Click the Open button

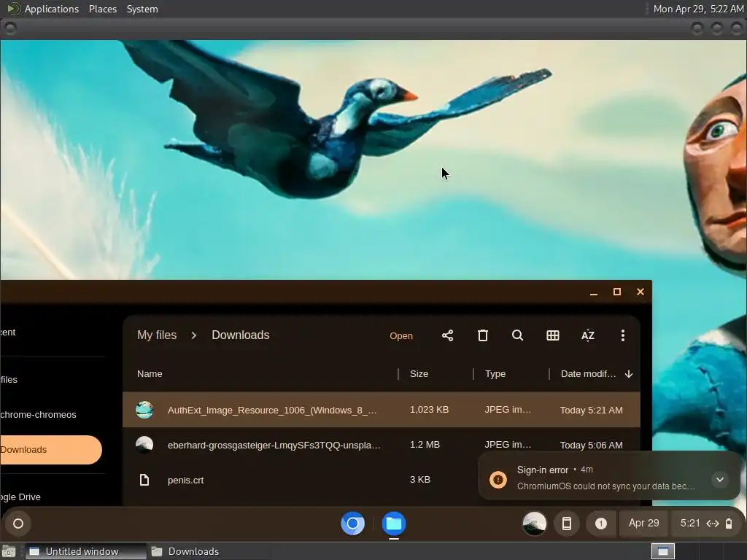[x=401, y=335]
